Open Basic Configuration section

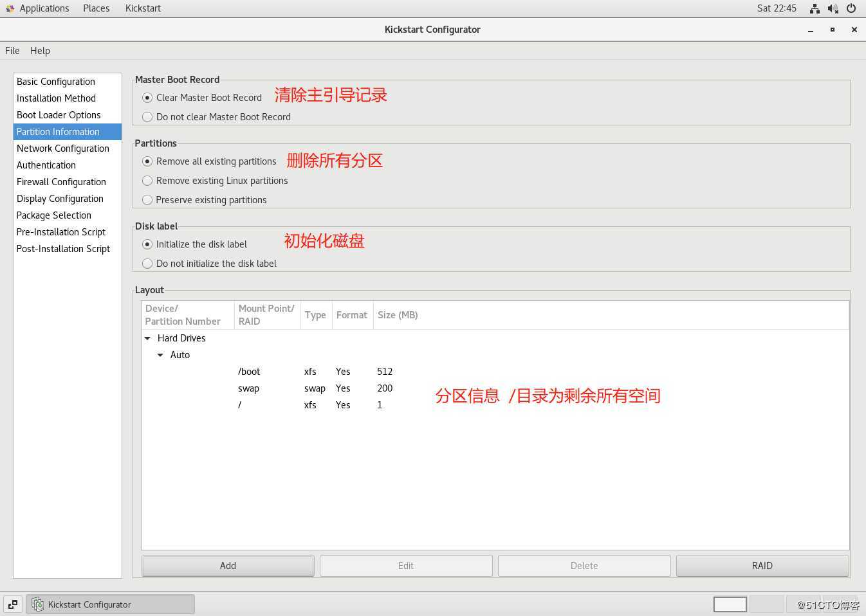pyautogui.click(x=68, y=82)
